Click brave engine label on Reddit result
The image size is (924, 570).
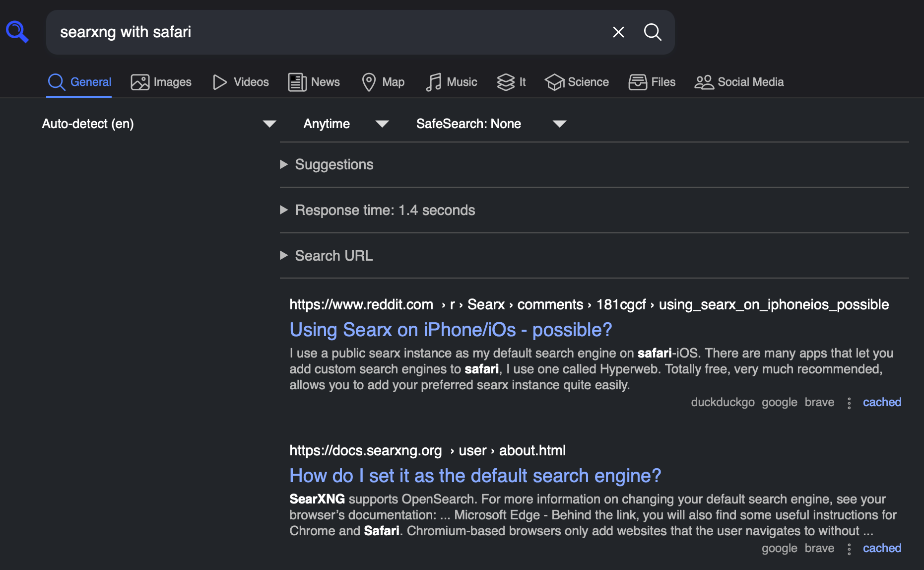819,402
